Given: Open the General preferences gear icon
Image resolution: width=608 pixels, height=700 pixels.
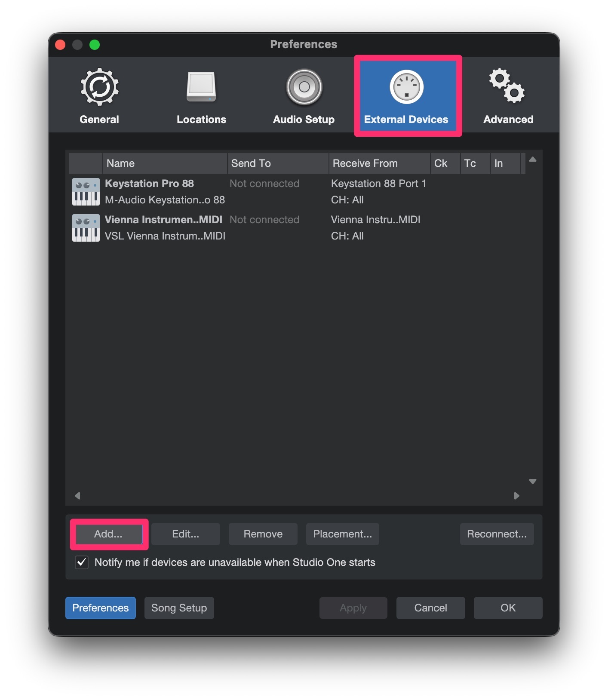Looking at the screenshot, I should 99,87.
